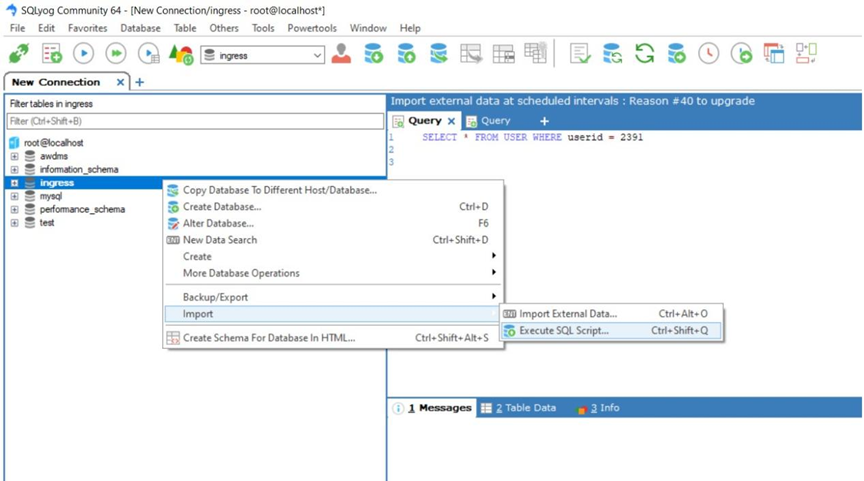
Task: Choose Execute SQL Script from Import submenu
Action: tap(611, 331)
